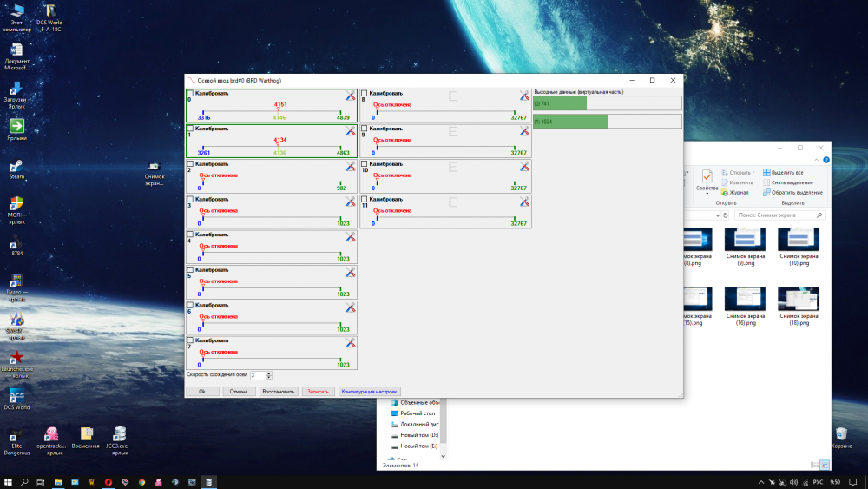Tick Калибровать checkbox for axis 3
The image size is (868, 489).
(191, 199)
